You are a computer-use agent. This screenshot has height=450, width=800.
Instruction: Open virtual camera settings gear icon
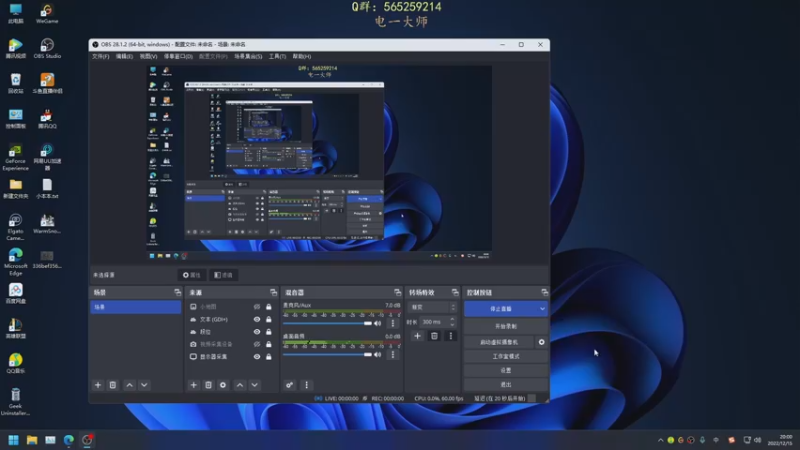[x=541, y=342]
